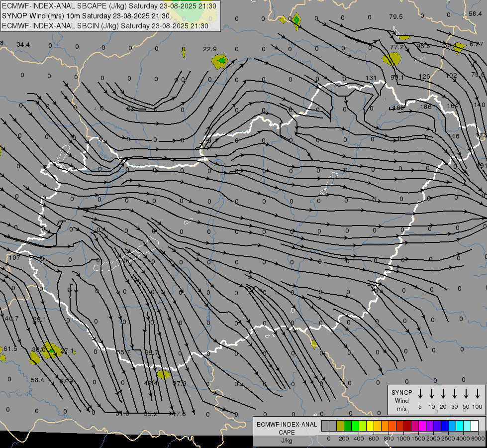Select the white swatch ending the CAPE bar
Viewport: 487px width, 448px height.
tap(475, 426)
